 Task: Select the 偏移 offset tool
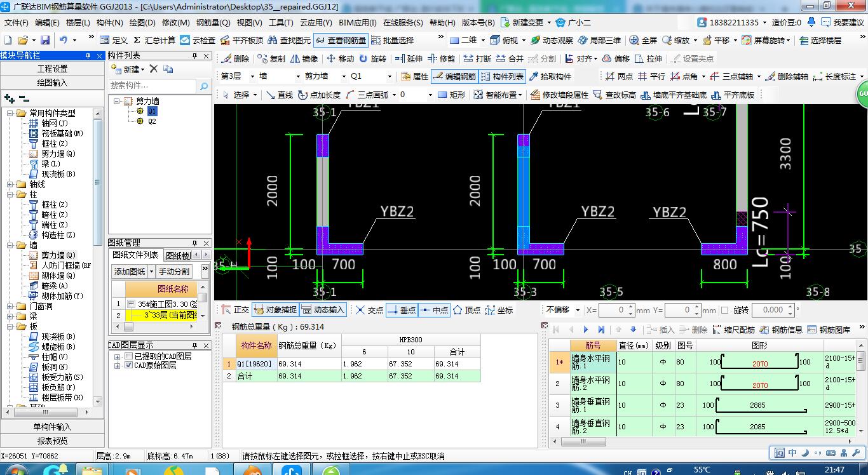[x=616, y=58]
